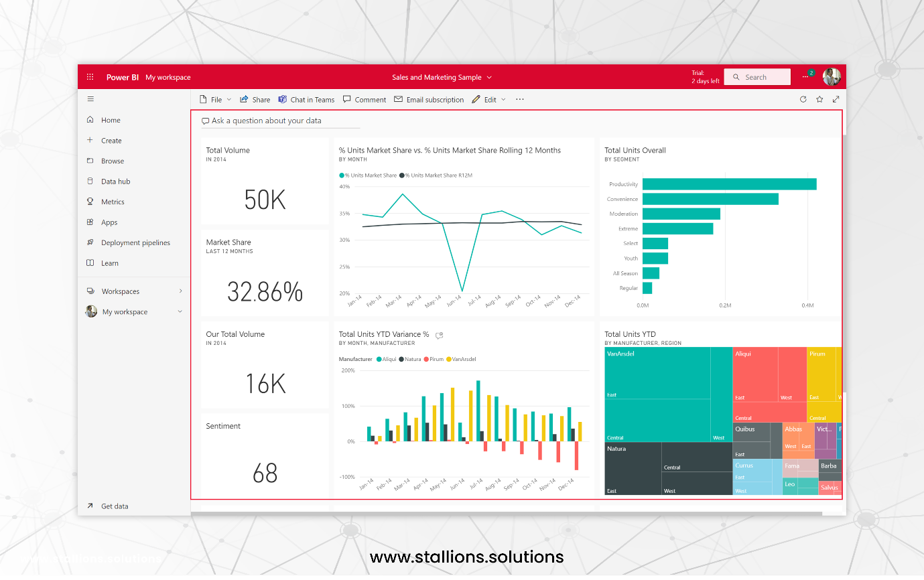Viewport: 924px width, 580px height.
Task: Click the Get data arrow icon
Action: pos(90,506)
